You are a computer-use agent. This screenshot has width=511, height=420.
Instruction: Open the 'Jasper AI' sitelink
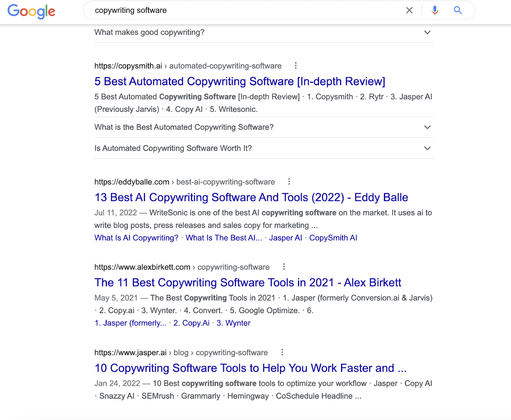click(286, 238)
